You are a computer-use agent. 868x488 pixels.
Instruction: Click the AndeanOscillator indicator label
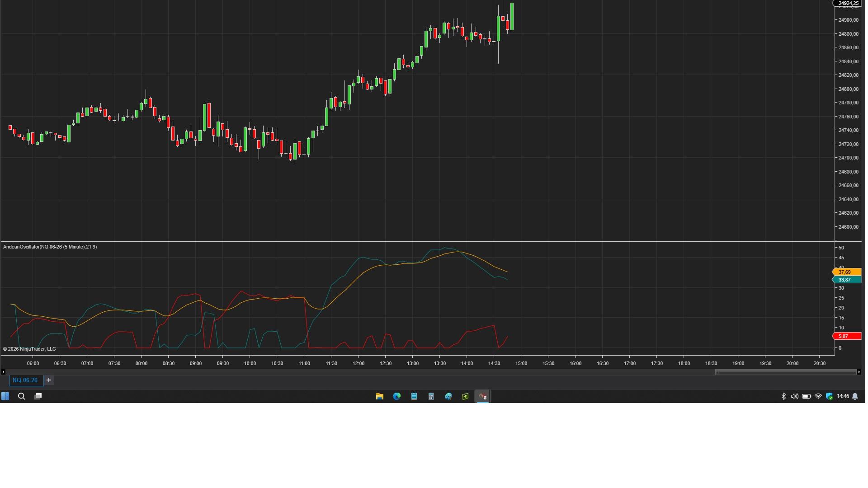pos(50,247)
